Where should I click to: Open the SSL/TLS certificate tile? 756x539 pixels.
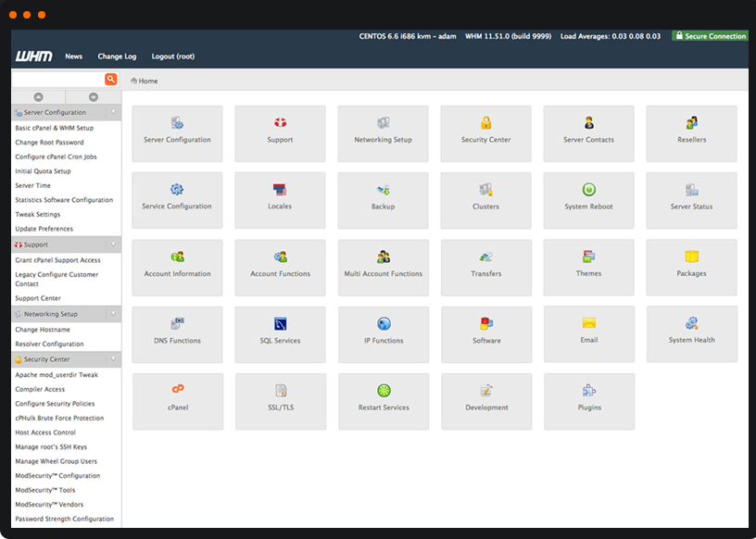[x=281, y=402]
